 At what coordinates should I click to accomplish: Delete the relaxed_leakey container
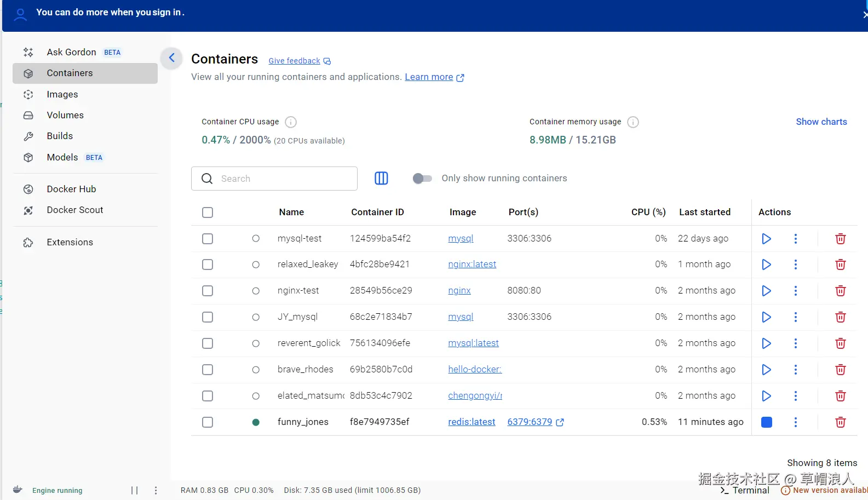tap(840, 265)
